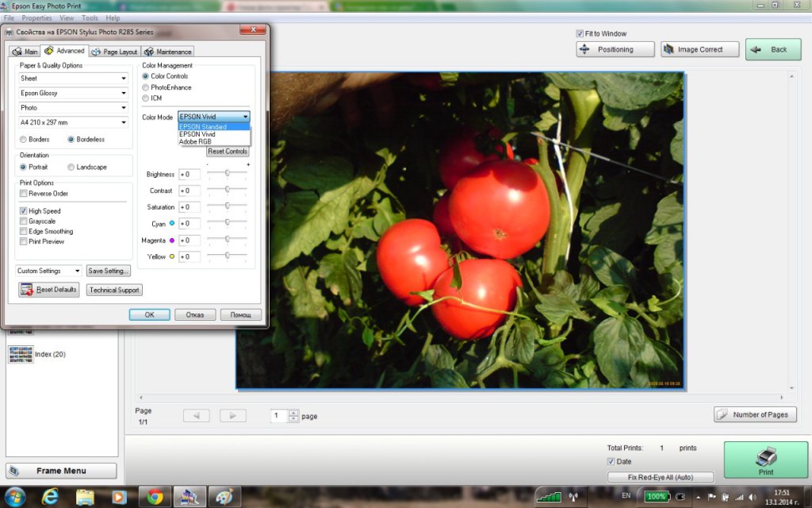The image size is (812, 508).
Task: Choose EPSON Standard in Color Mode list
Action: click(214, 126)
